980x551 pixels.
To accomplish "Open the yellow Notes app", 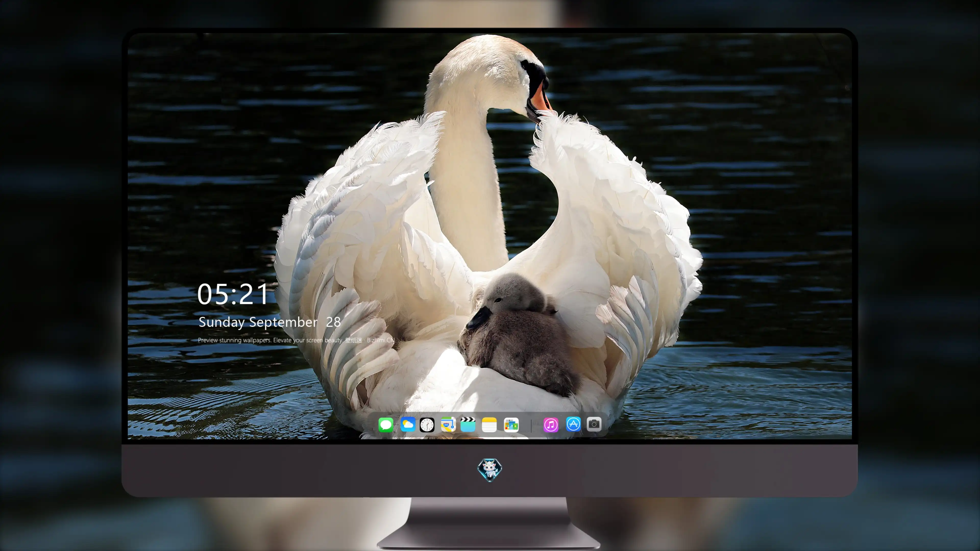I will coord(489,424).
